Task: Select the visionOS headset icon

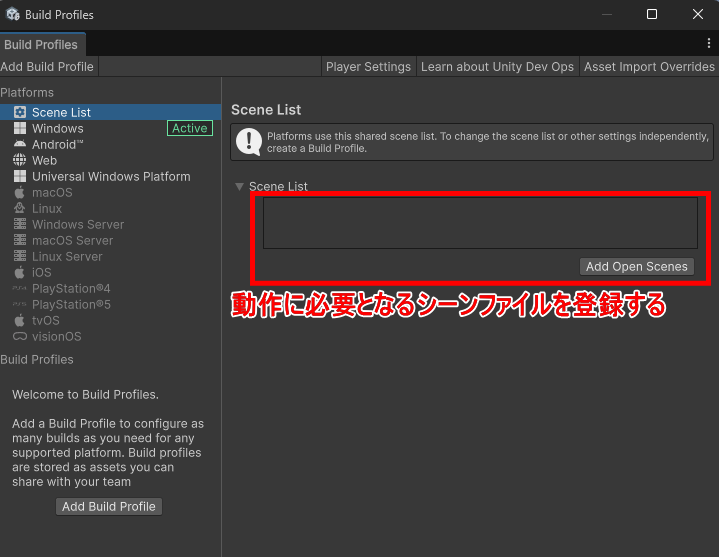Action: click(20, 336)
